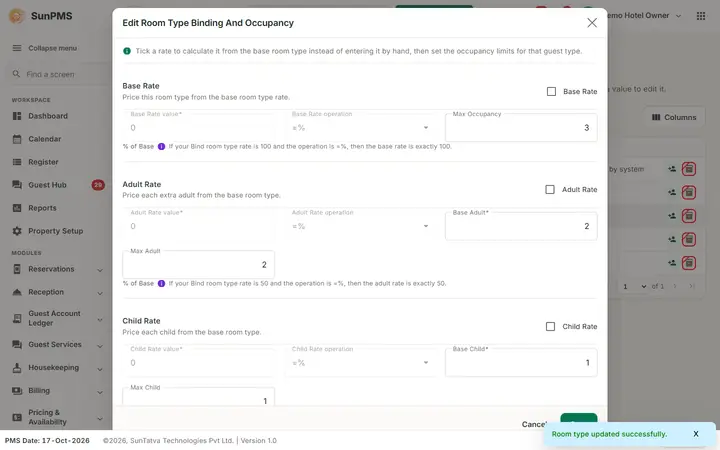Click the Reservations icon
Image resolution: width=720 pixels, height=450 pixels.
coord(17,269)
